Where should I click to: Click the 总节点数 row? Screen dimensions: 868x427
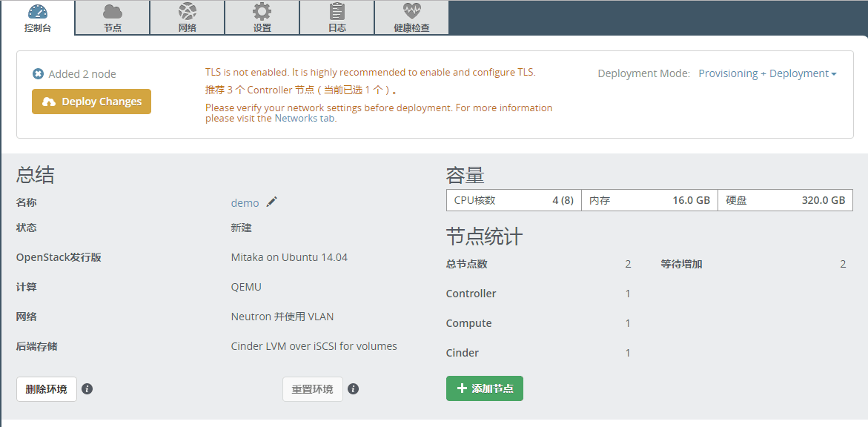[x=539, y=264]
